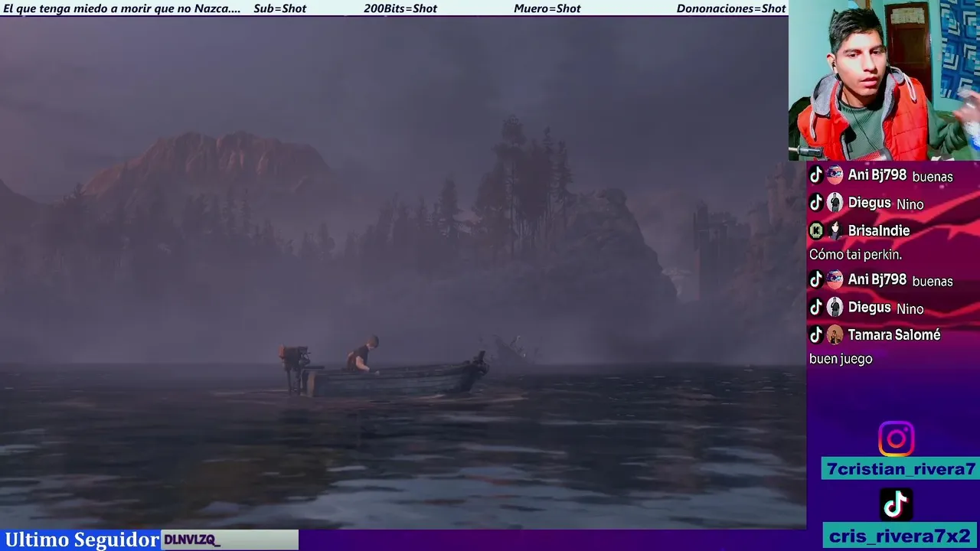The image size is (980, 551).
Task: Open BrisaIndie's profile avatar
Action: (x=835, y=230)
